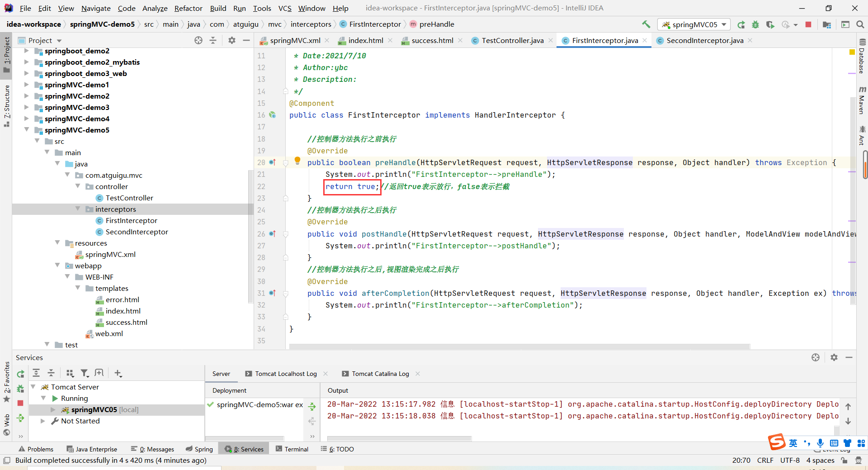The height and width of the screenshot is (470, 868).
Task: Open Filter icon in Services toolbar
Action: click(x=85, y=373)
